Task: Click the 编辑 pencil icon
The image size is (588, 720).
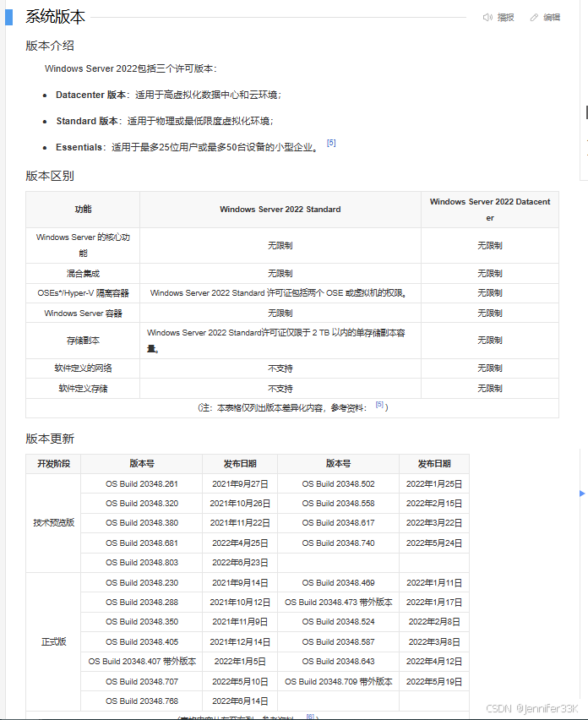Action: (x=534, y=18)
